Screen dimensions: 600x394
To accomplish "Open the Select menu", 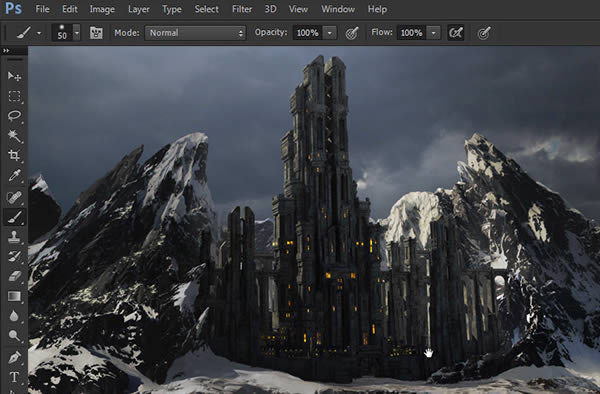I will 206,9.
